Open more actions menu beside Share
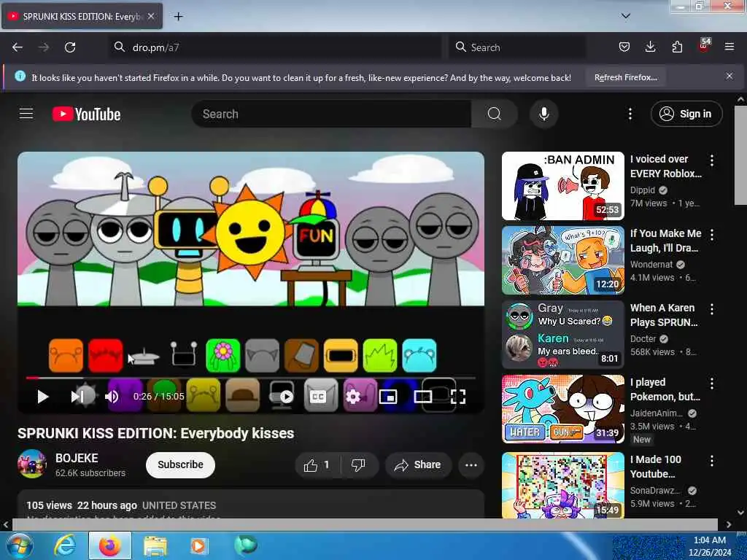The height and width of the screenshot is (560, 747). (471, 464)
